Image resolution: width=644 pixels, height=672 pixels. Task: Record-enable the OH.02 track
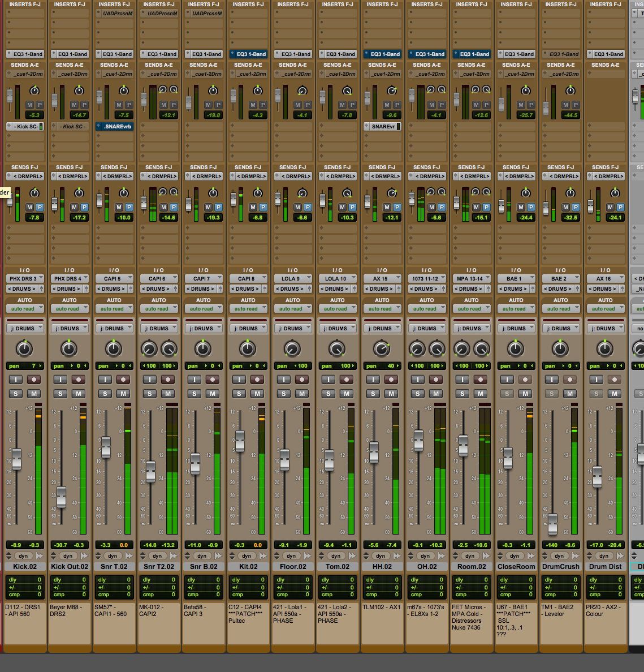point(436,380)
